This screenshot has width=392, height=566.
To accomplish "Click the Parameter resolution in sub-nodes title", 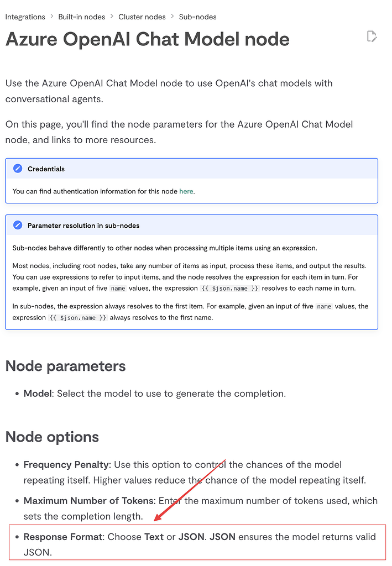I will click(x=83, y=226).
